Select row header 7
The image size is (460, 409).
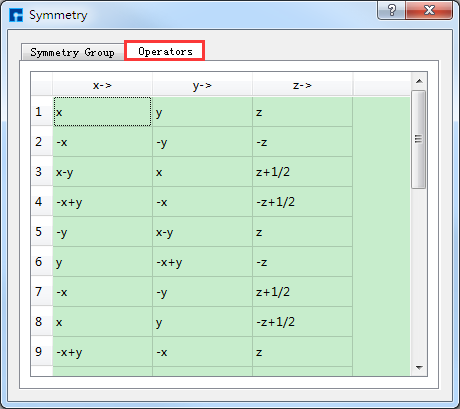pyautogui.click(x=42, y=291)
